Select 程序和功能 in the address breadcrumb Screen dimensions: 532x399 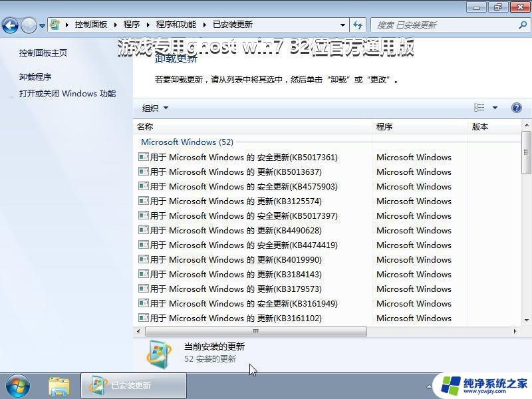tap(176, 25)
